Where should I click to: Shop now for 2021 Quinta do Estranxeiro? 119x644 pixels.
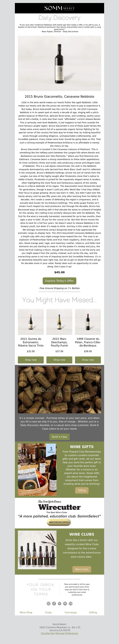point(31,360)
